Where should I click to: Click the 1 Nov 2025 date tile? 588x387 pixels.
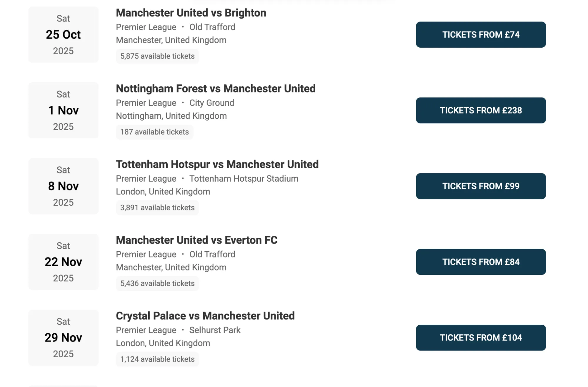click(x=63, y=110)
